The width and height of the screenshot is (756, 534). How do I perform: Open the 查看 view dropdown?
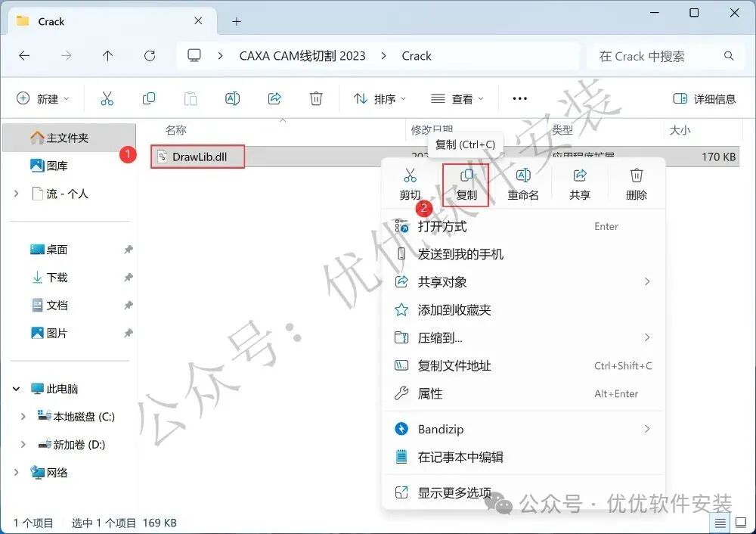pos(457,99)
